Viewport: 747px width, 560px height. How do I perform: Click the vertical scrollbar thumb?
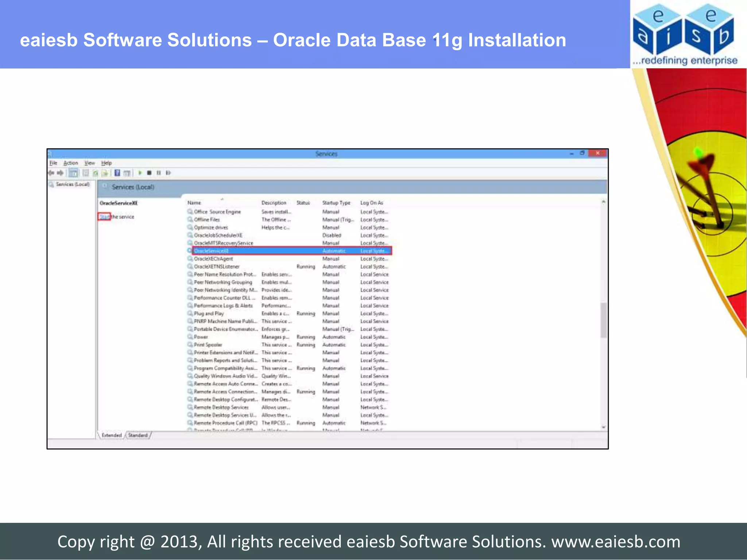(604, 320)
